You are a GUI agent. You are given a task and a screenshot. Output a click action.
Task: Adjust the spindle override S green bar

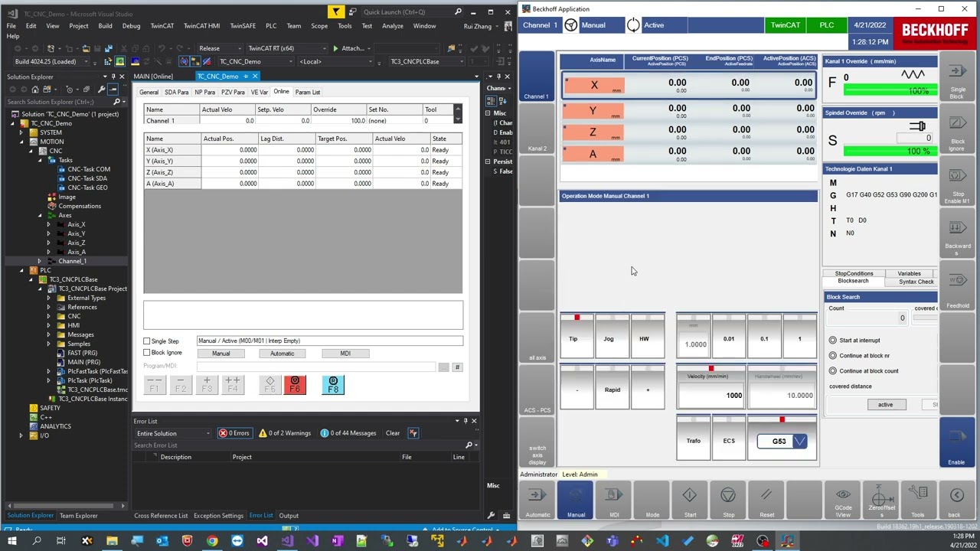point(891,151)
